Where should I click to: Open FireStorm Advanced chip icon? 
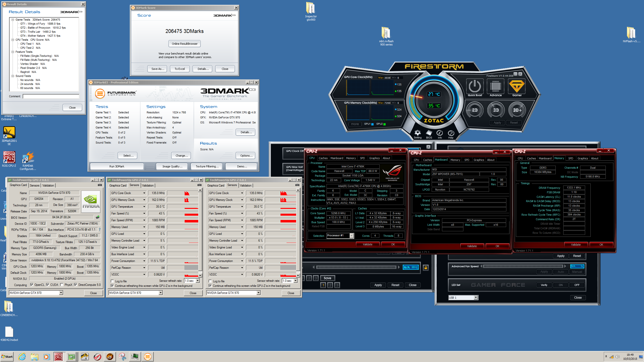click(x=496, y=86)
